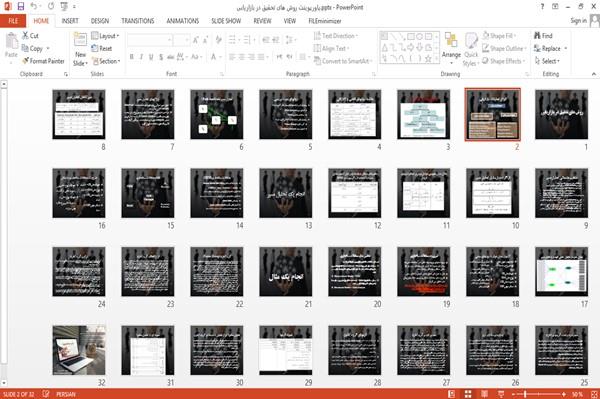This screenshot has width=600, height=399.
Task: Select slide 32 laptop thumbnail
Action: coord(79,350)
